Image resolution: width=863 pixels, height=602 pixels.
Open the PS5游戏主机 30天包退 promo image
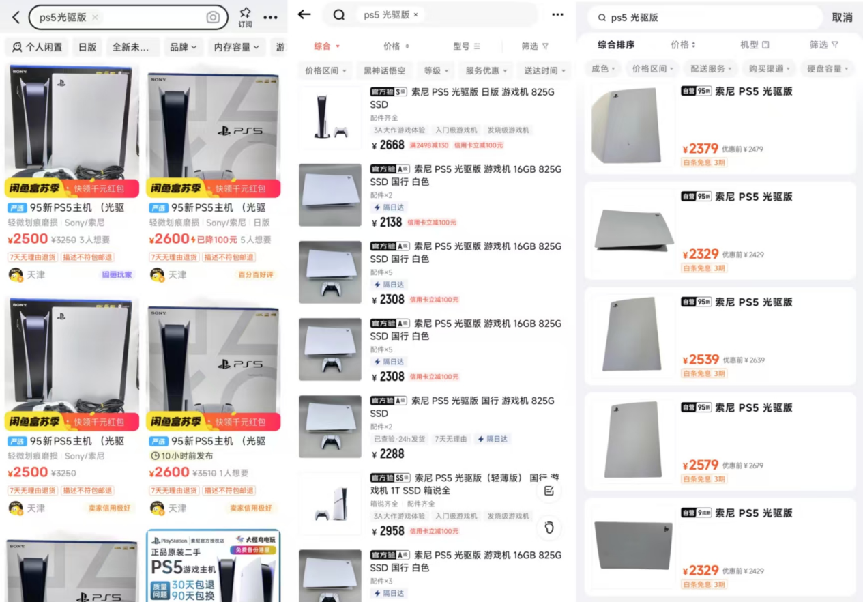(x=214, y=566)
